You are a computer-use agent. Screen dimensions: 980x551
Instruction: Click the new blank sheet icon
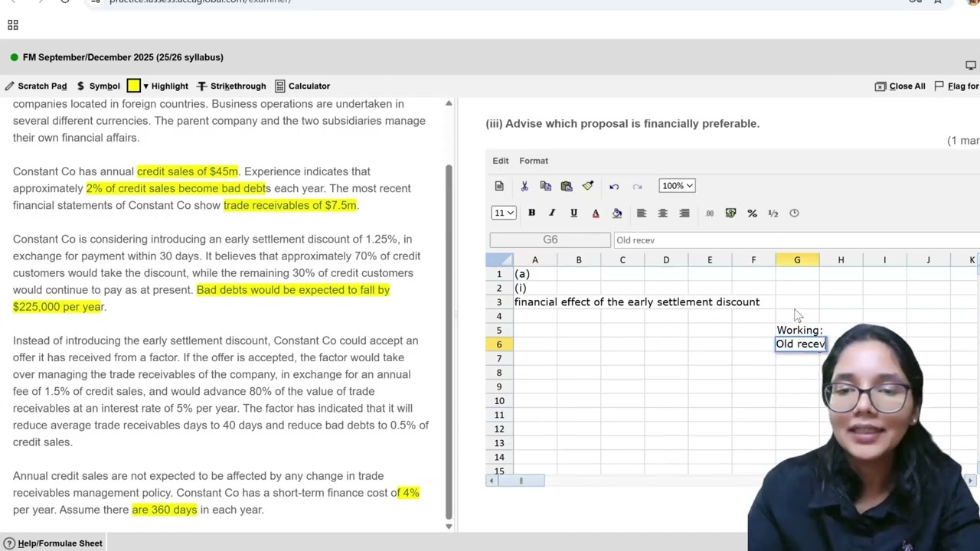(x=499, y=186)
